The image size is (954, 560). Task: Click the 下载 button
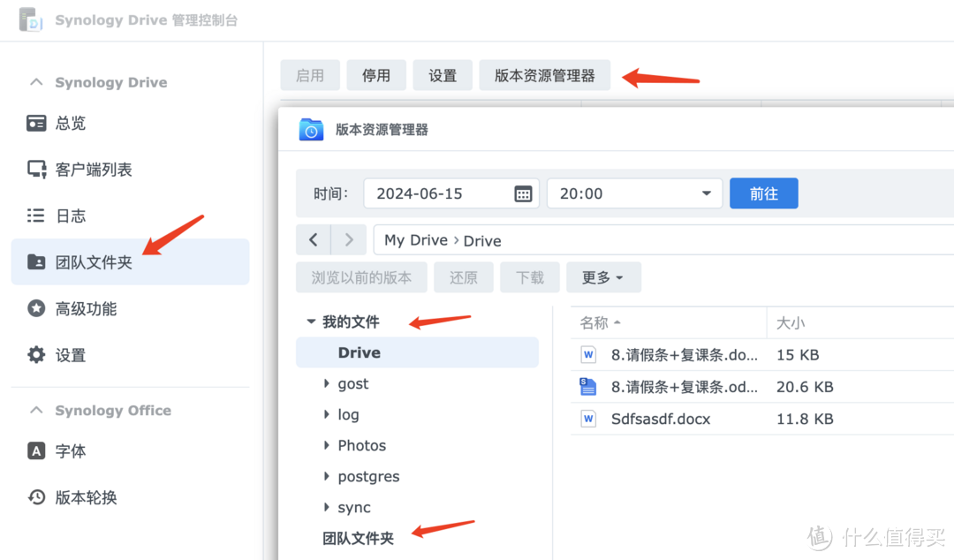point(530,277)
